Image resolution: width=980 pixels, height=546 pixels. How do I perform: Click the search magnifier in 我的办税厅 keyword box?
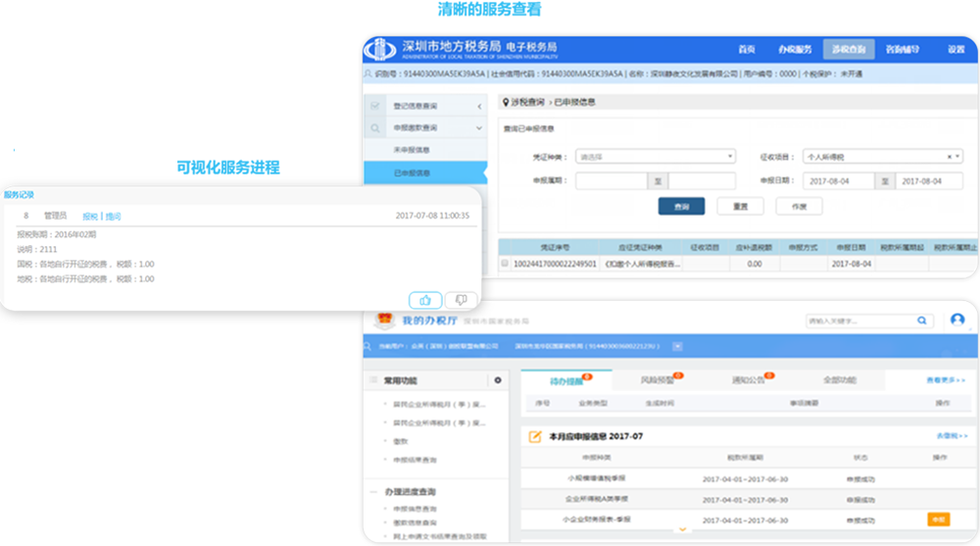pos(922,321)
